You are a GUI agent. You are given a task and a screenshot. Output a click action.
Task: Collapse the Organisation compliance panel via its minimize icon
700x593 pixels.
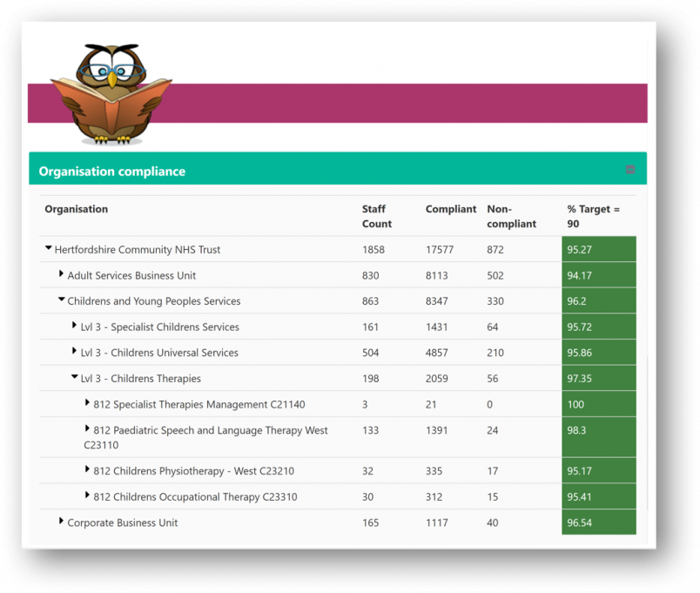629,169
